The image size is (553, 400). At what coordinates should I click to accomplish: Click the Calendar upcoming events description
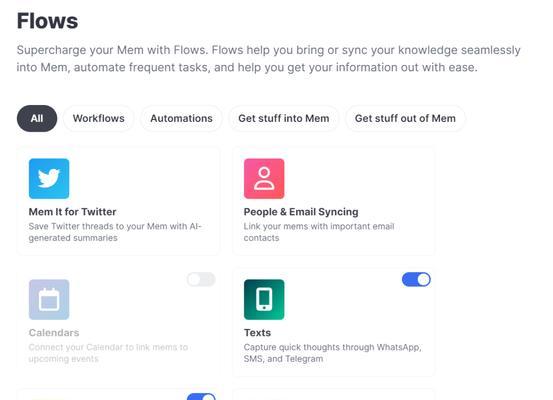coord(108,353)
